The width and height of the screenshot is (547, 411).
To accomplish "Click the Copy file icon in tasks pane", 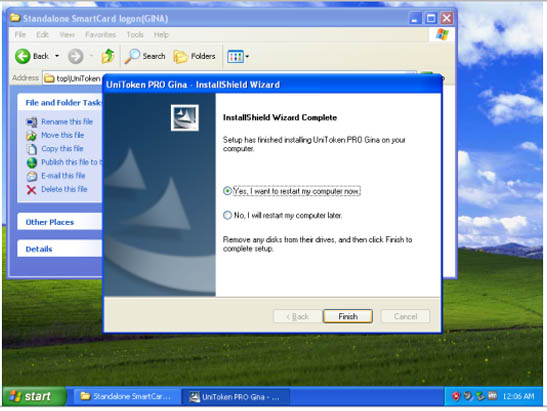I will click(31, 149).
